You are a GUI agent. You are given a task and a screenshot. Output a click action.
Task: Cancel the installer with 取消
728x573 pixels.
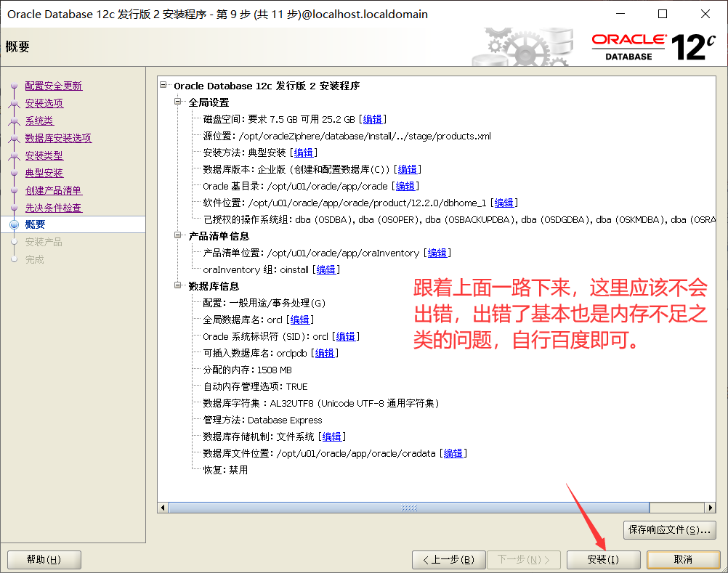click(x=684, y=559)
